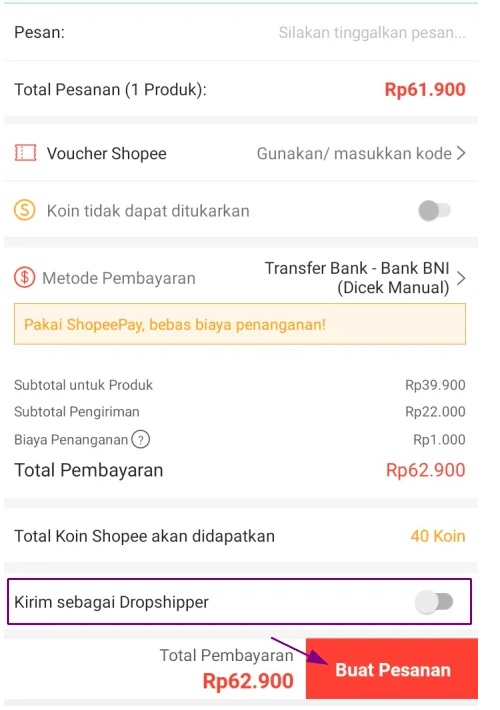Click the Metode Pembayaran dollar icon

tap(24, 278)
